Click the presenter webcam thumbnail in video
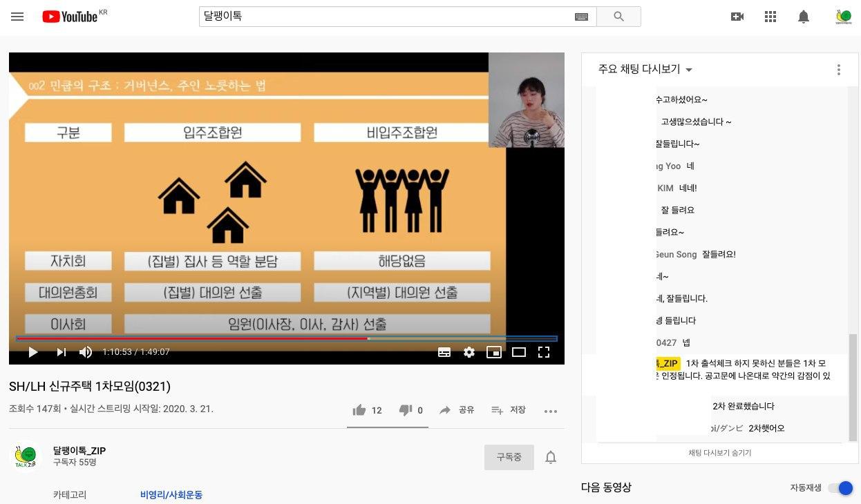 527,100
